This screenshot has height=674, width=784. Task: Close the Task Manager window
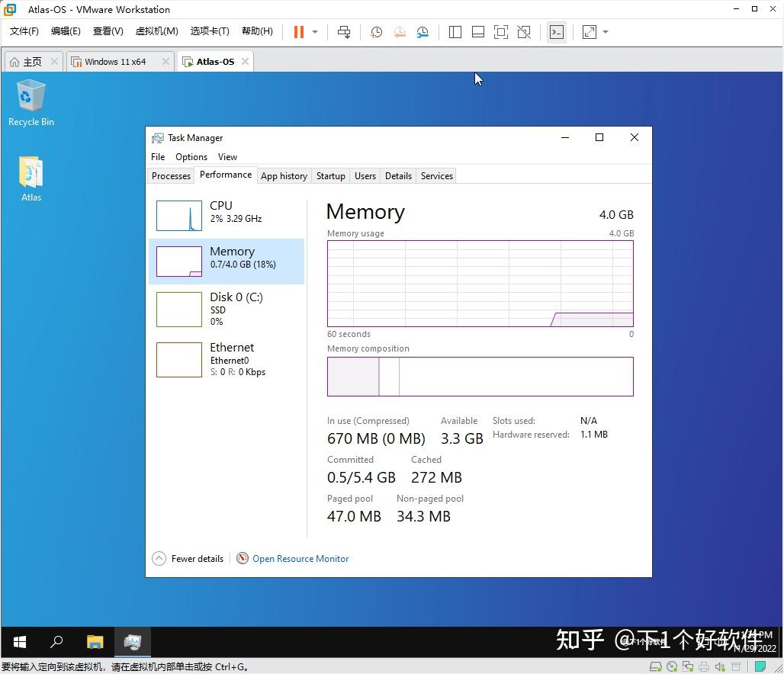coord(635,137)
